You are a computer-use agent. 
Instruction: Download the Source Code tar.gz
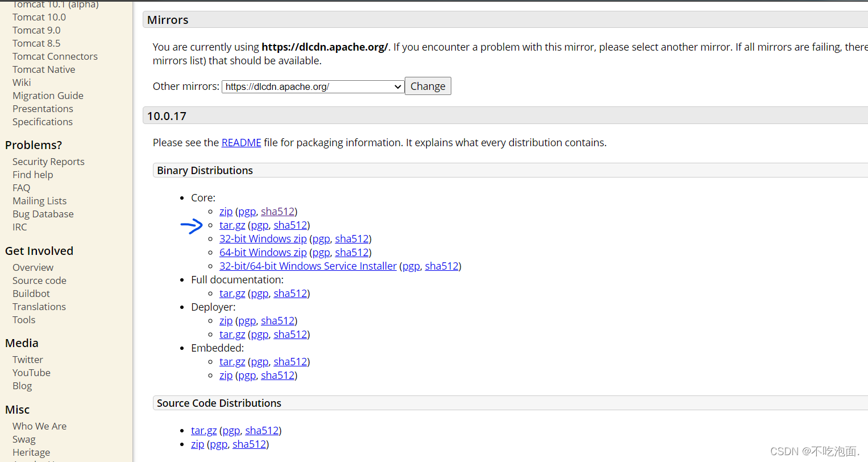(x=204, y=431)
